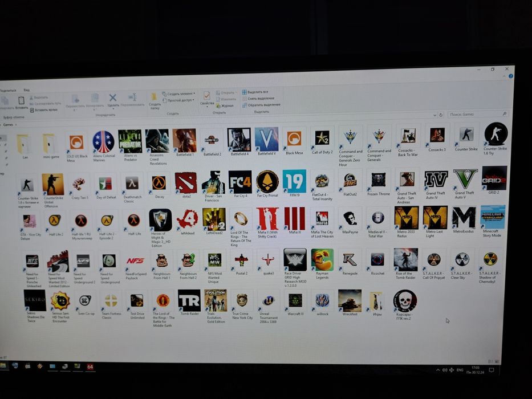532x399 pixels.
Task: Click the Корсары skull icon
Action: click(x=405, y=300)
